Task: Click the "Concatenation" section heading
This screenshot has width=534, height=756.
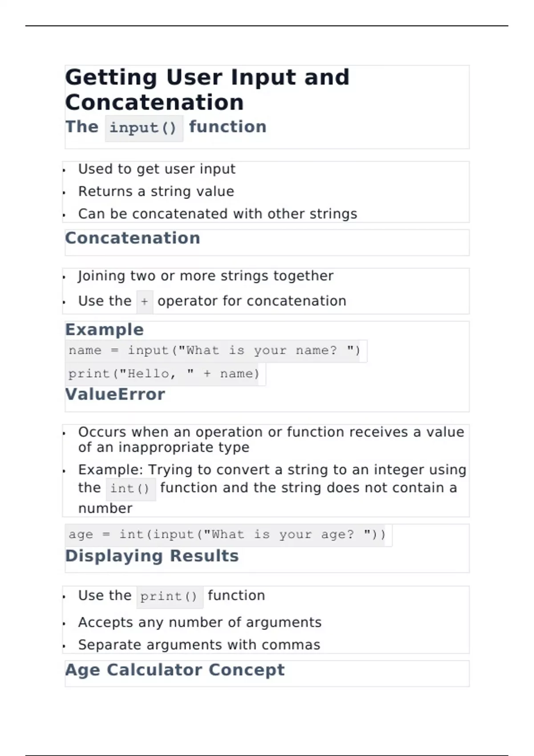Action: pos(133,238)
